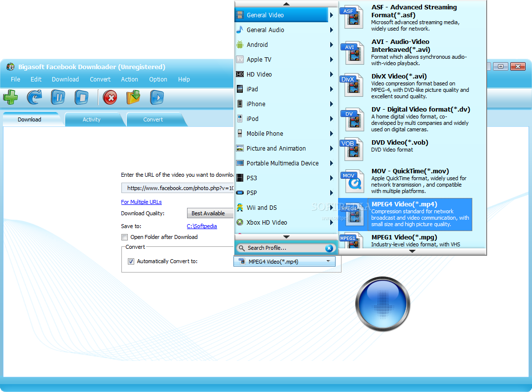Open the Download menu
532x392 pixels.
click(x=65, y=79)
